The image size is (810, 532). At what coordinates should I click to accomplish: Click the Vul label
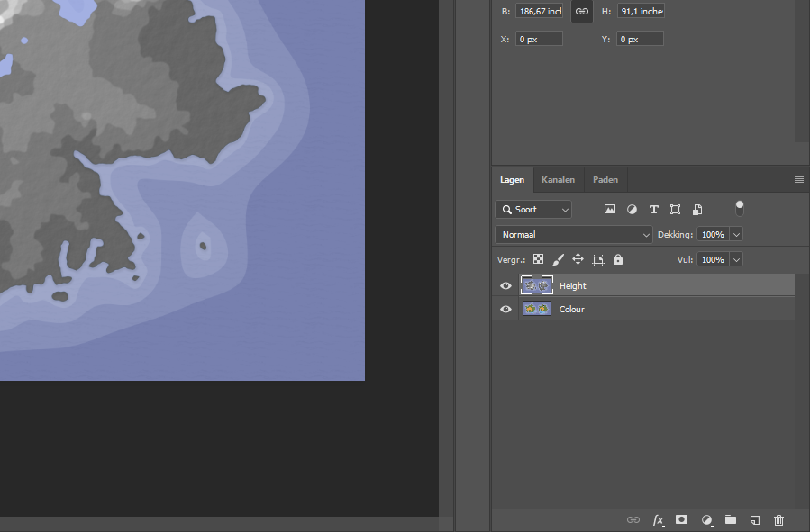tap(685, 259)
